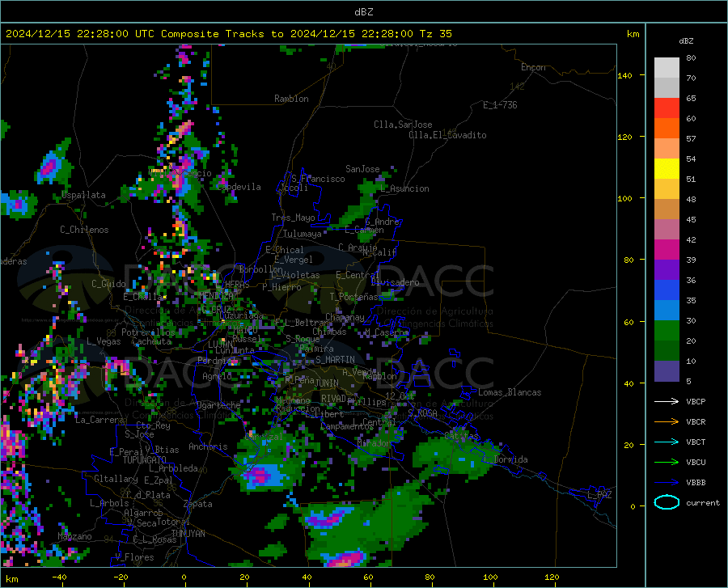
Task: Click the Ugarteche label
Action: coord(218,404)
